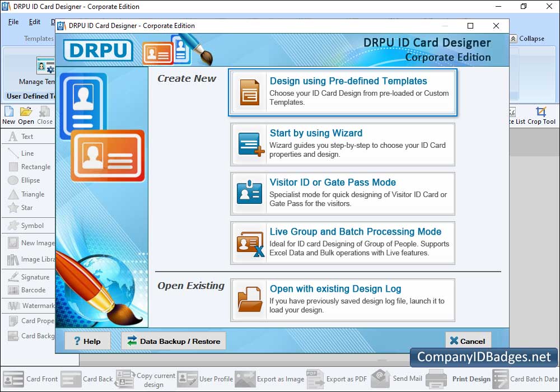Screen dimensions: 560x392
Task: Insert a New Image from sidebar
Action: pos(31,243)
